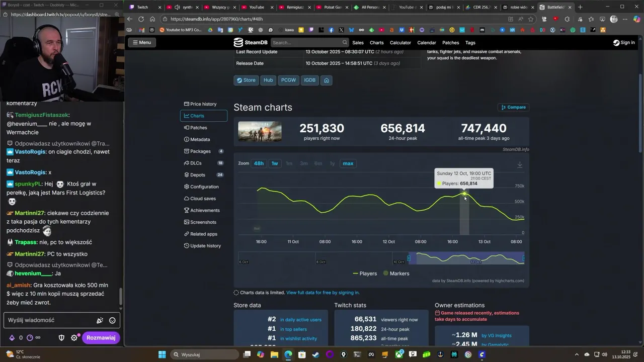Click the Compare button

coord(513,107)
